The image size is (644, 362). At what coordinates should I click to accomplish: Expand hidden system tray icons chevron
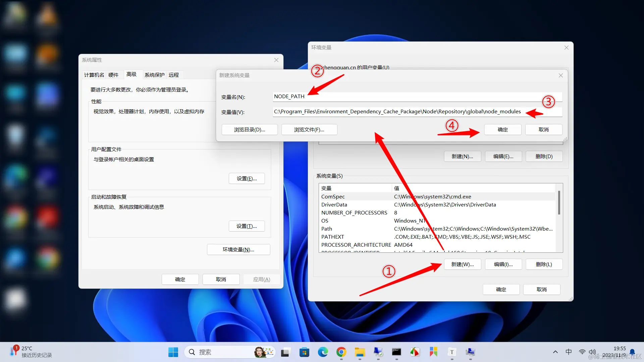tap(555, 352)
